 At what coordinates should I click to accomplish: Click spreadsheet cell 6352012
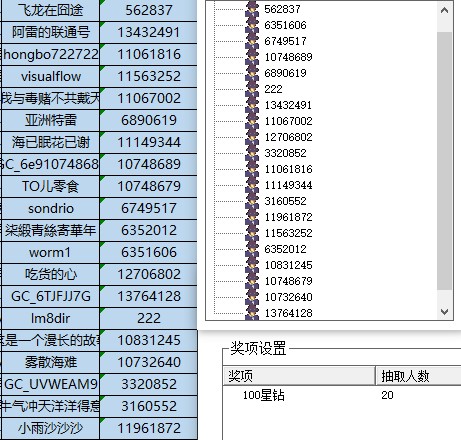(x=149, y=230)
